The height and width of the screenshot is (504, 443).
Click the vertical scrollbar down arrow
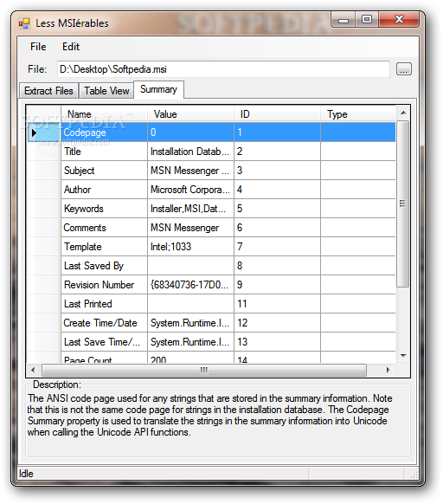click(403, 356)
